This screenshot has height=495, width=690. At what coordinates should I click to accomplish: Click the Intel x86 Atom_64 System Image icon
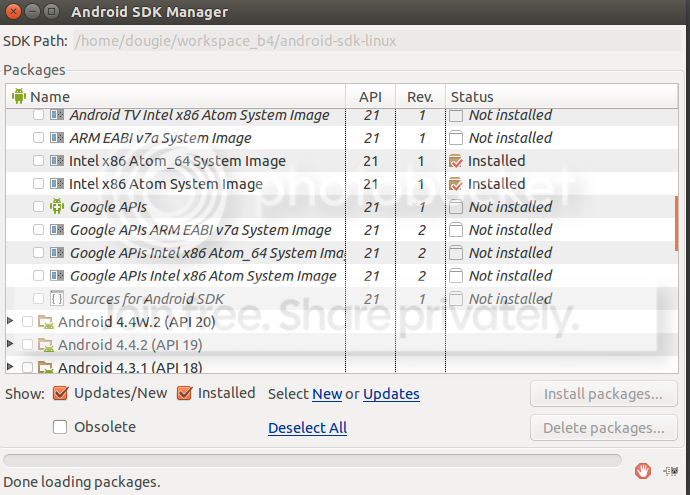point(57,161)
